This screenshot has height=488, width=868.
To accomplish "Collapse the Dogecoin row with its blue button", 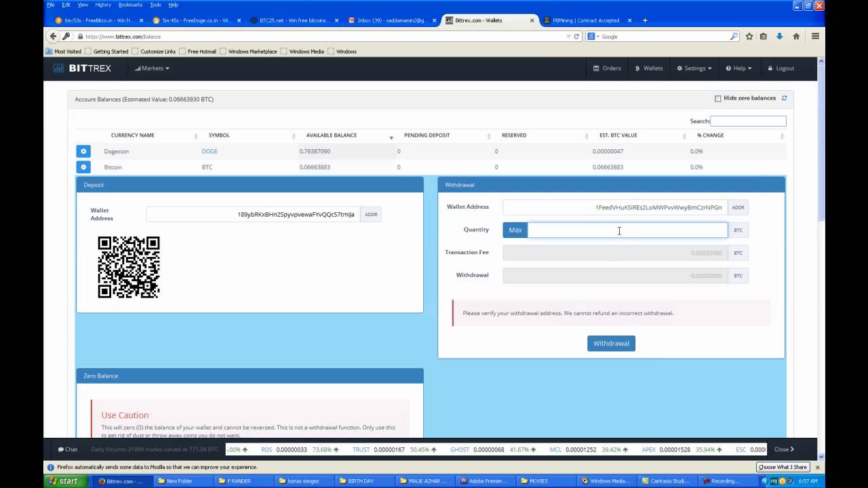I will tap(83, 151).
